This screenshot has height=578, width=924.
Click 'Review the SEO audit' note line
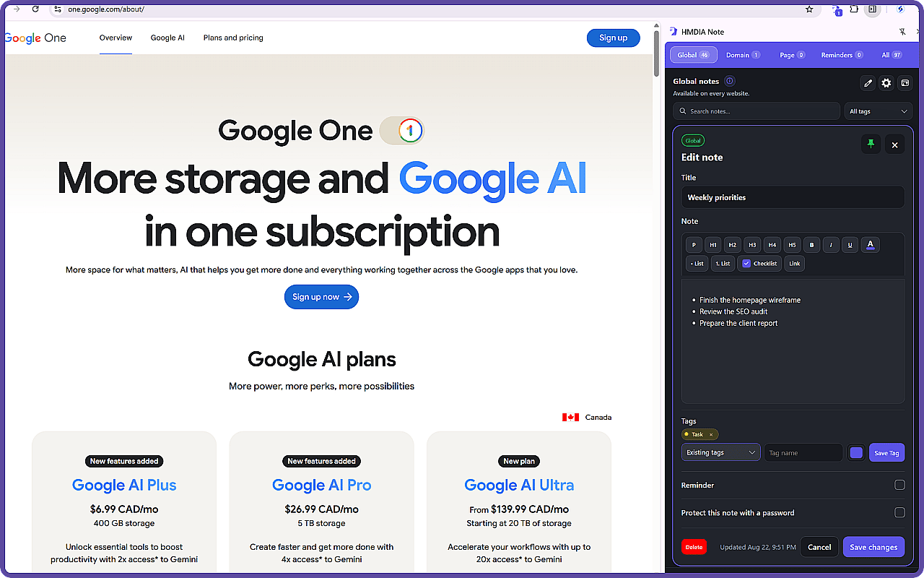733,311
